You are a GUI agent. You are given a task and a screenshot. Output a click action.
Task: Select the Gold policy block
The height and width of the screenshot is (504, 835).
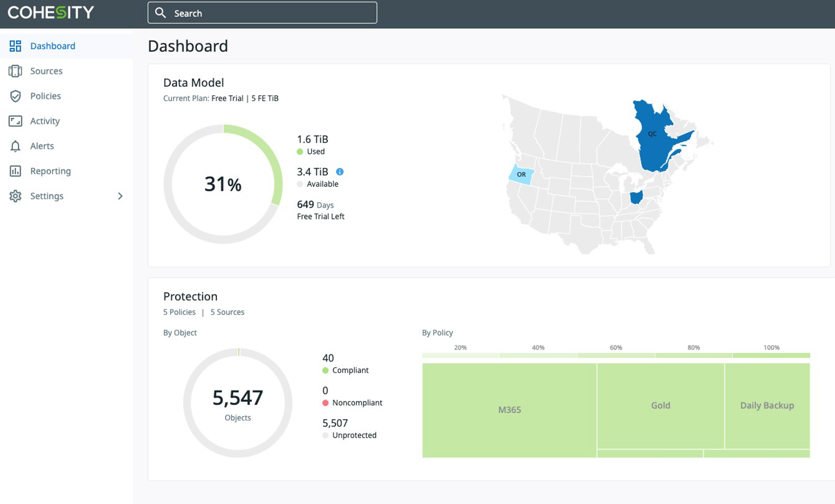click(x=660, y=405)
